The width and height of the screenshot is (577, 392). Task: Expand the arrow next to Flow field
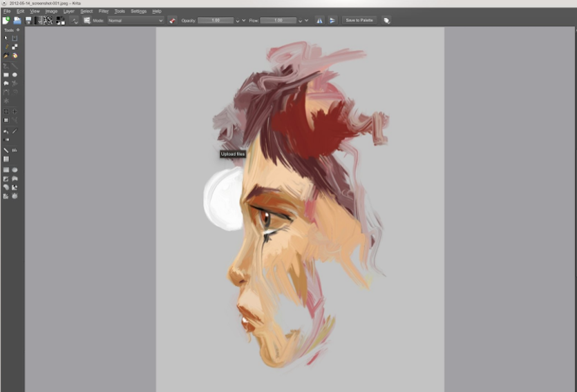(307, 21)
